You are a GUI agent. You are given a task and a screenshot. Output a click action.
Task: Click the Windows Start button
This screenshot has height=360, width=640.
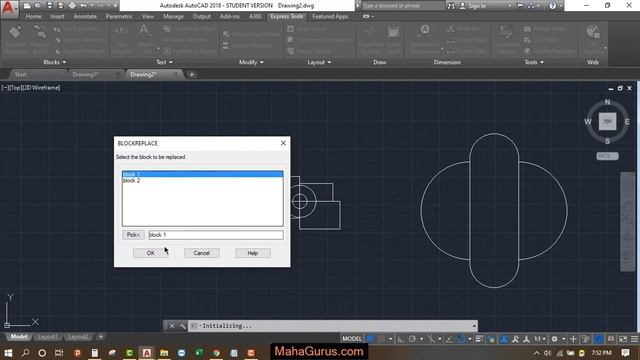coord(8,353)
